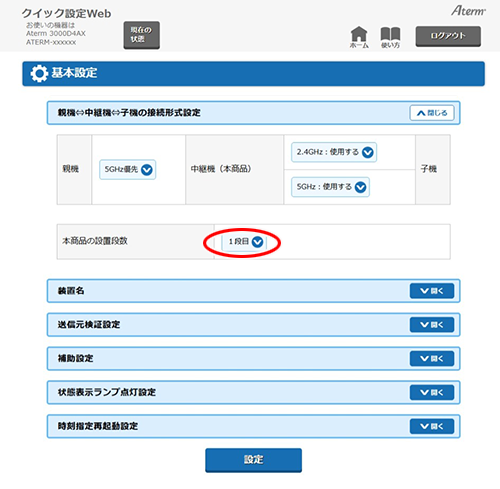
Task: Open the 5GHz優先 dropdown
Action: [x=128, y=170]
